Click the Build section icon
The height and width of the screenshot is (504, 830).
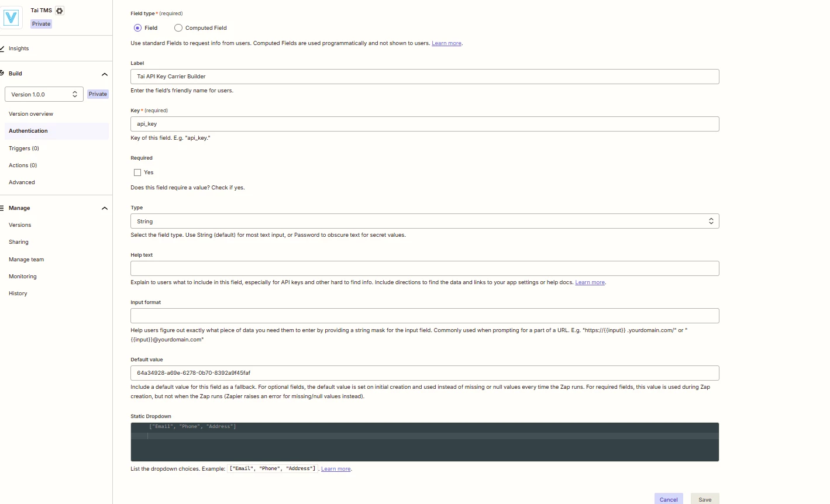pos(2,73)
